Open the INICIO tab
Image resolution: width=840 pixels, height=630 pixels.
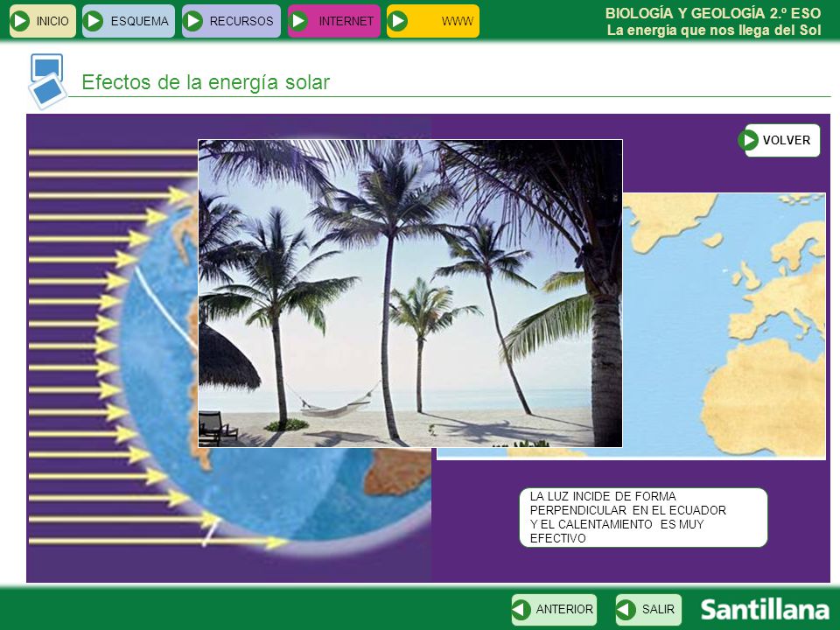point(43,21)
